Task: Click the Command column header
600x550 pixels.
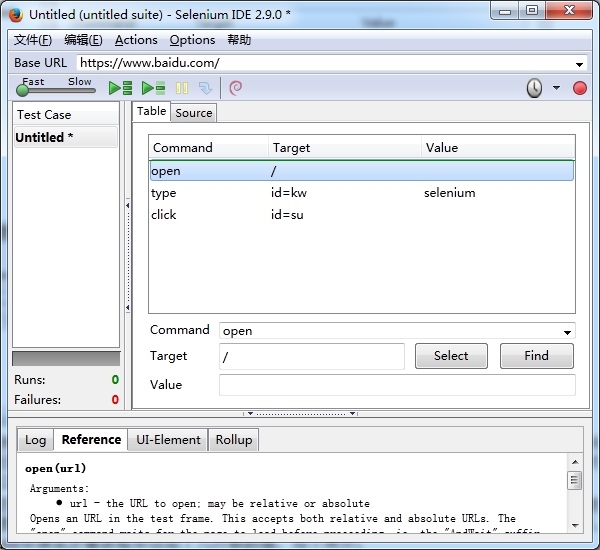Action: point(209,147)
